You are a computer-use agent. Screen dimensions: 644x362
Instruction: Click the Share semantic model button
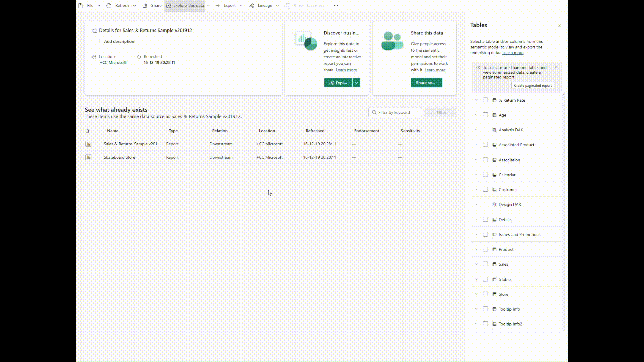[426, 83]
